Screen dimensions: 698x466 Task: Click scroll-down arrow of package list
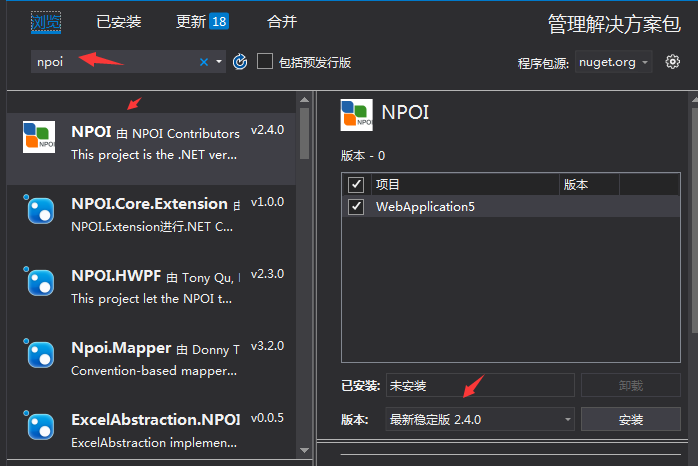tap(304, 450)
